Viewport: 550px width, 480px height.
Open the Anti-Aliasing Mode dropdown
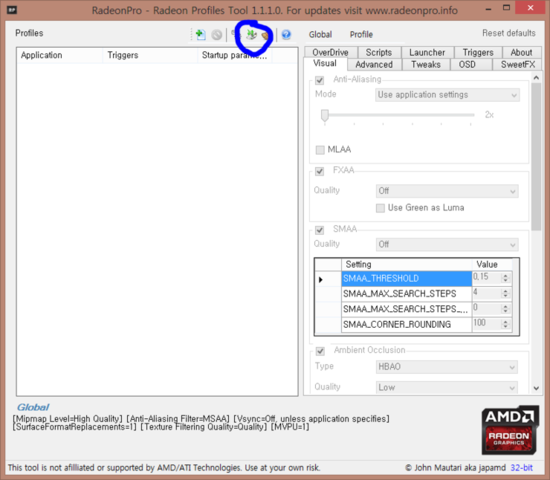pos(447,95)
